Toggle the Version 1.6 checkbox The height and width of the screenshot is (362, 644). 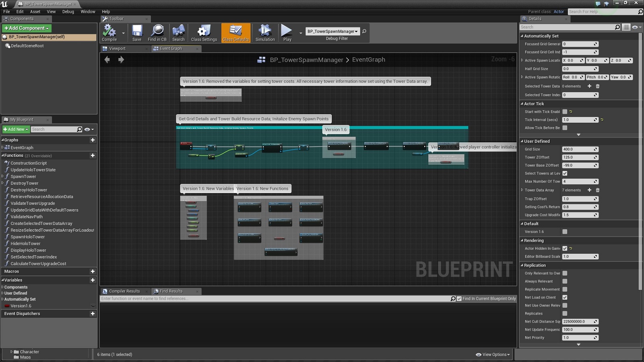click(565, 232)
